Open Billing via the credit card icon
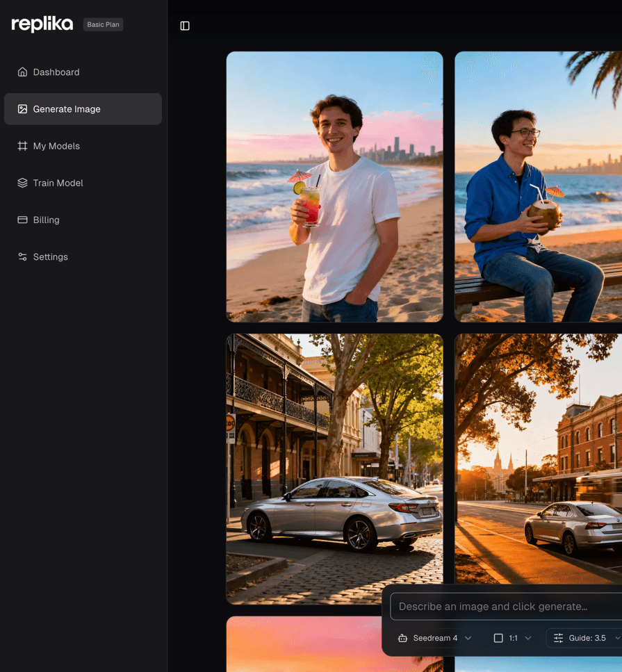Viewport: 622px width, 672px height. 22,220
